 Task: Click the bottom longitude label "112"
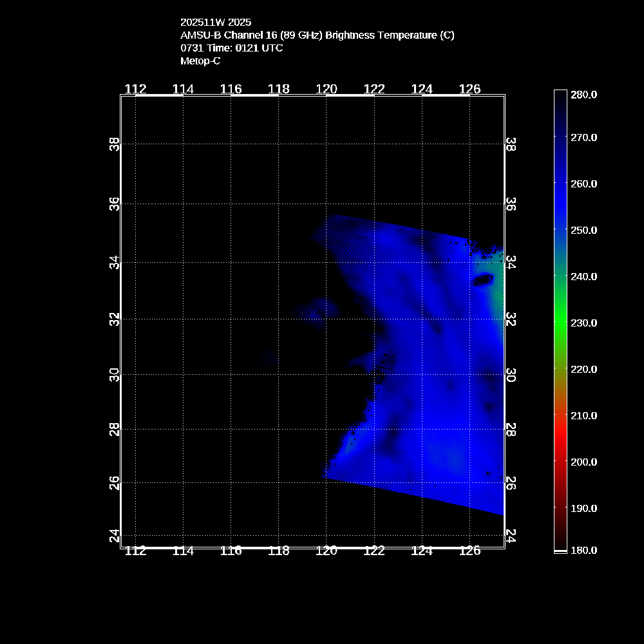point(135,551)
